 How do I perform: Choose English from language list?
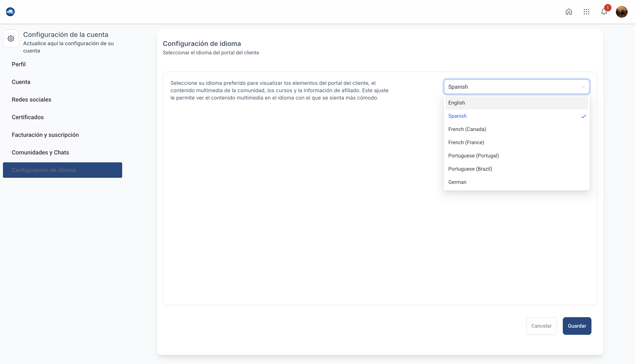(456, 103)
